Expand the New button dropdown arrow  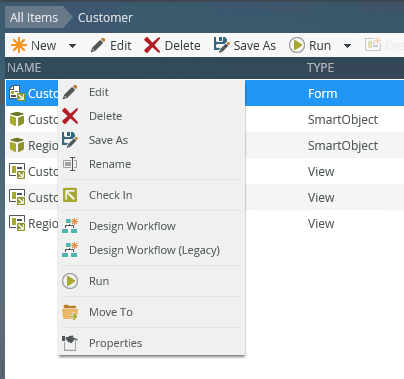pos(72,46)
